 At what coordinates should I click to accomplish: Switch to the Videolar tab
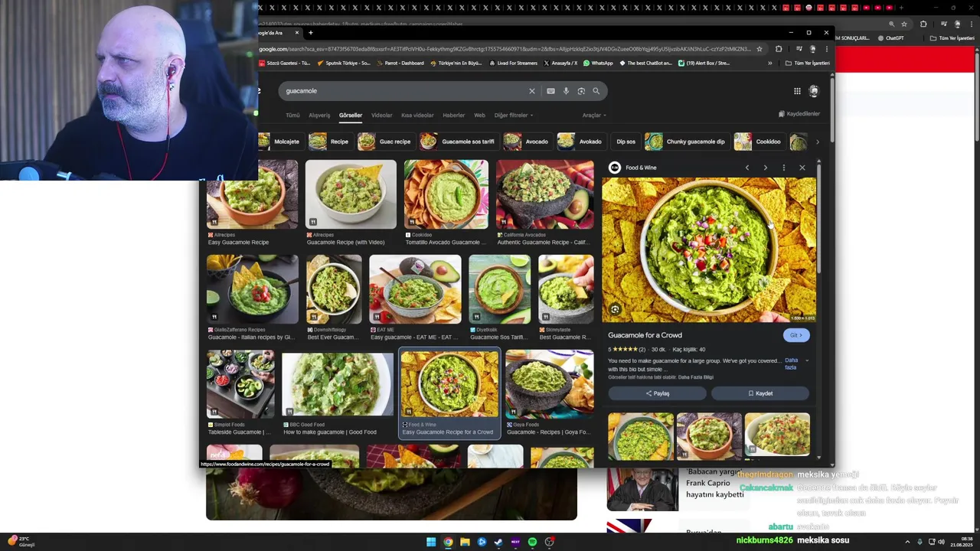pyautogui.click(x=381, y=116)
